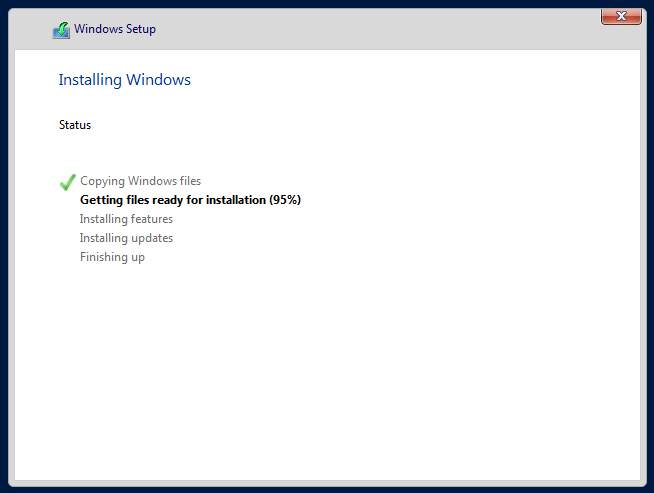Click 'Getting files ready for installation (95%)'

pos(190,200)
